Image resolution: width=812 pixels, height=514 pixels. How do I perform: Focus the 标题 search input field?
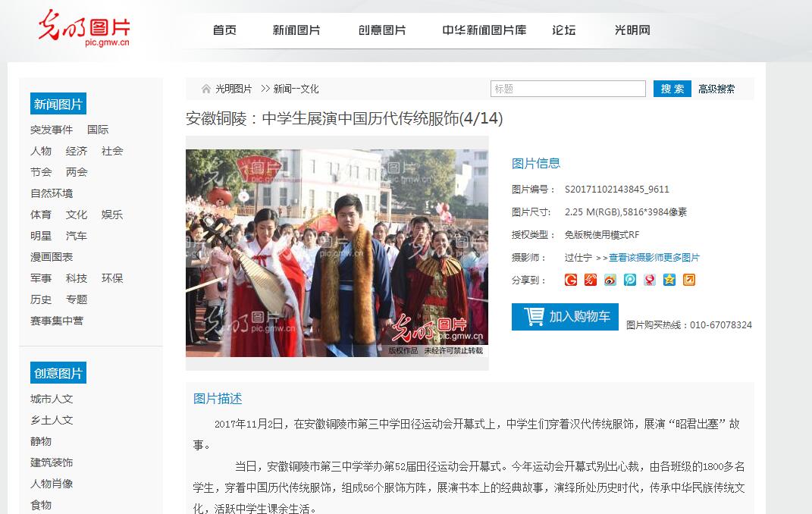568,89
